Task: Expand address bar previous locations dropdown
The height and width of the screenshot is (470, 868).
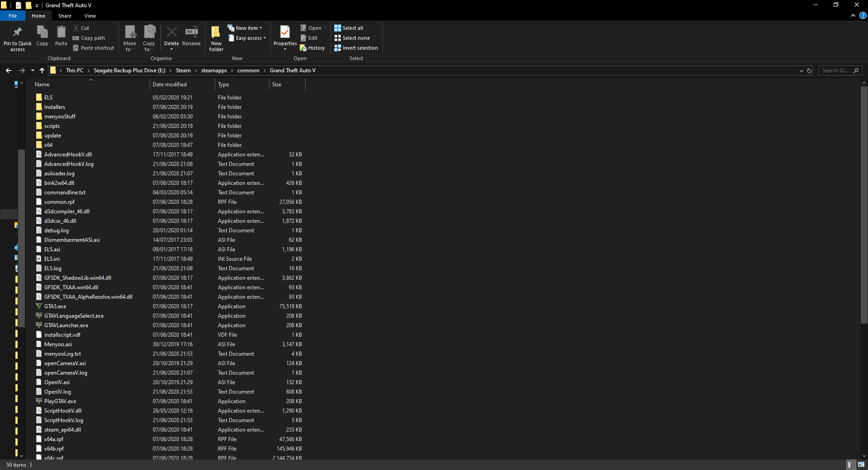Action: click(801, 70)
